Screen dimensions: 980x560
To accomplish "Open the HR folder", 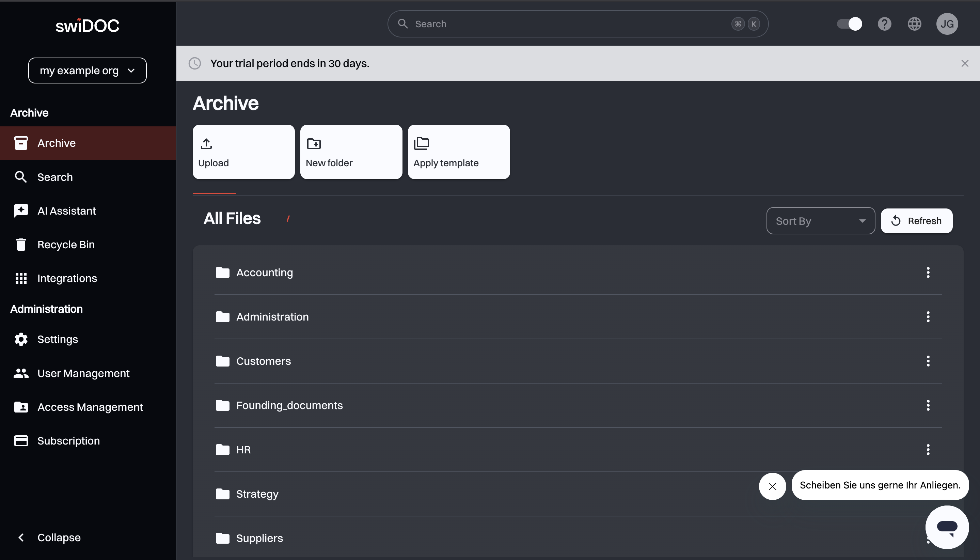I will tap(578, 449).
